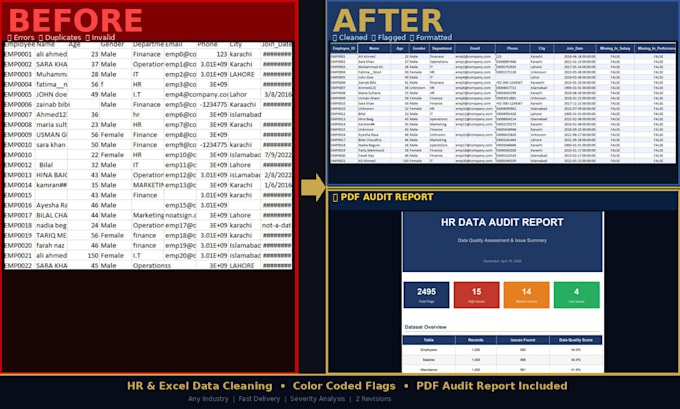Select the Lahor city cell in EMP0005 row

pos(244,94)
